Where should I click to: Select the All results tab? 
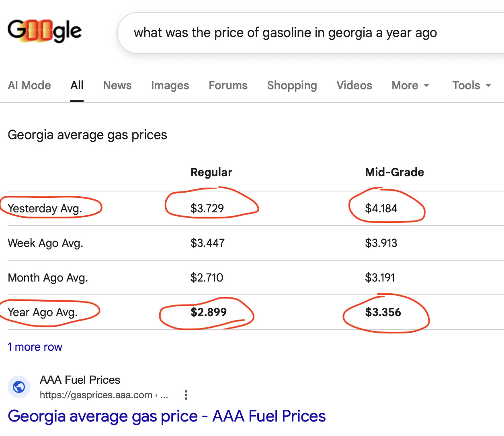[x=77, y=85]
